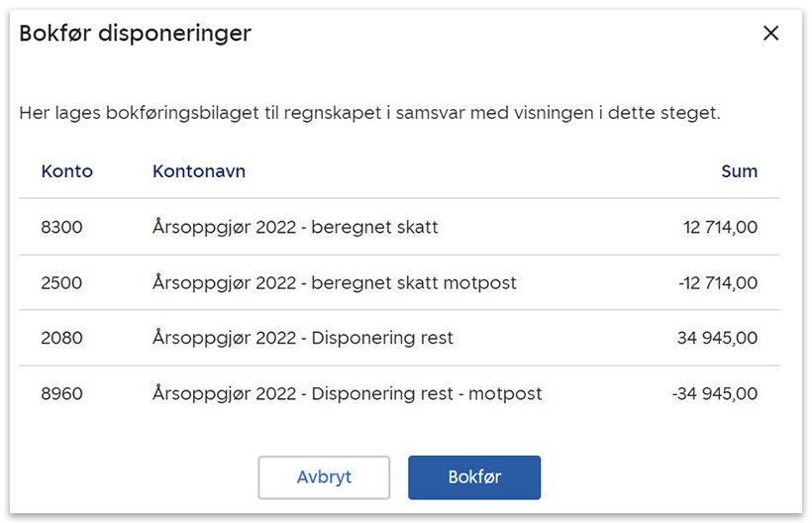This screenshot has height=523, width=812.
Task: Click the dialog title 'Bokfør disponeringer'
Action: (136, 34)
